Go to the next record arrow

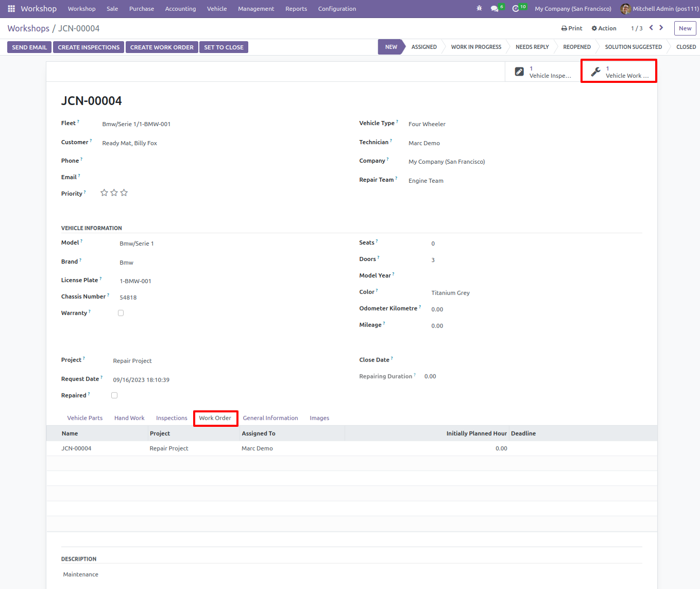661,28
